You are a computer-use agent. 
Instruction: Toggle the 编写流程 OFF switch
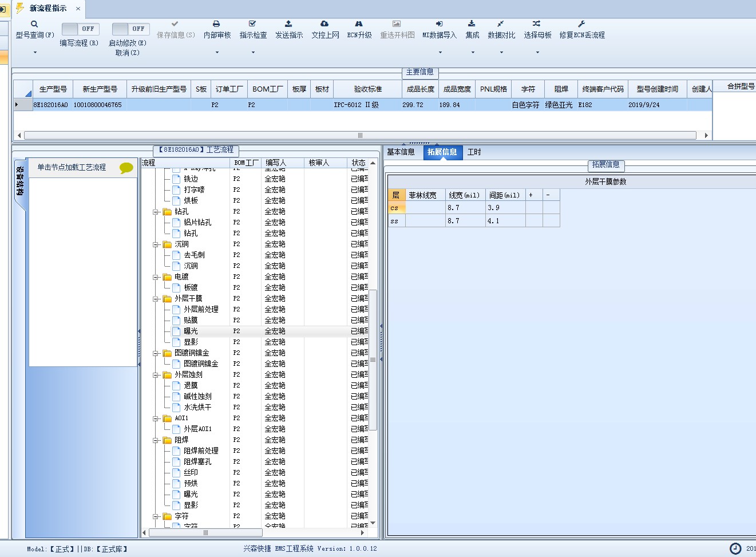[x=80, y=29]
